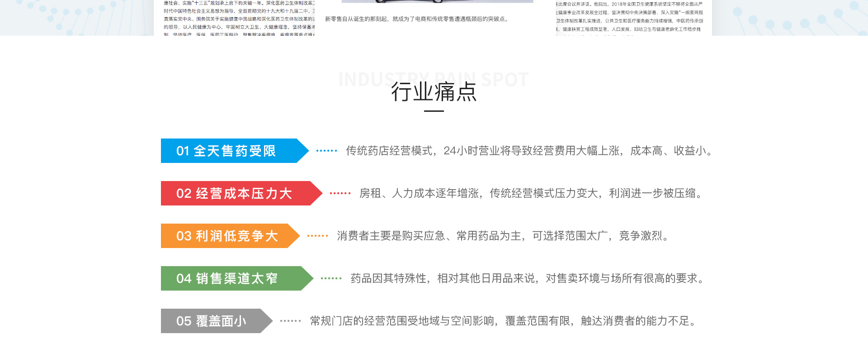Click the "行业痛点" section heading
Viewport: 868px width, 339px height.
pos(434,92)
